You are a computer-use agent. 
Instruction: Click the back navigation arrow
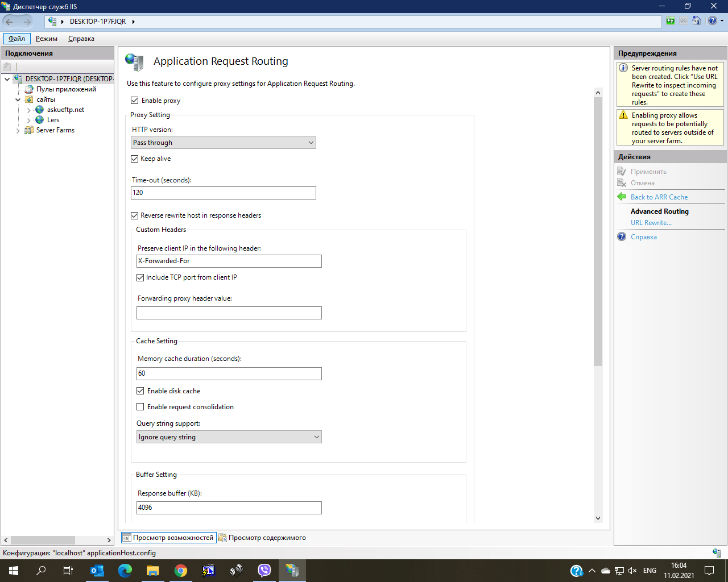(9, 22)
